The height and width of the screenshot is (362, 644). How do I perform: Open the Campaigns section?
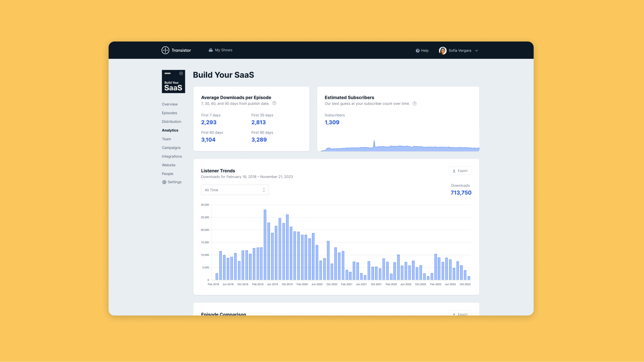[171, 147]
